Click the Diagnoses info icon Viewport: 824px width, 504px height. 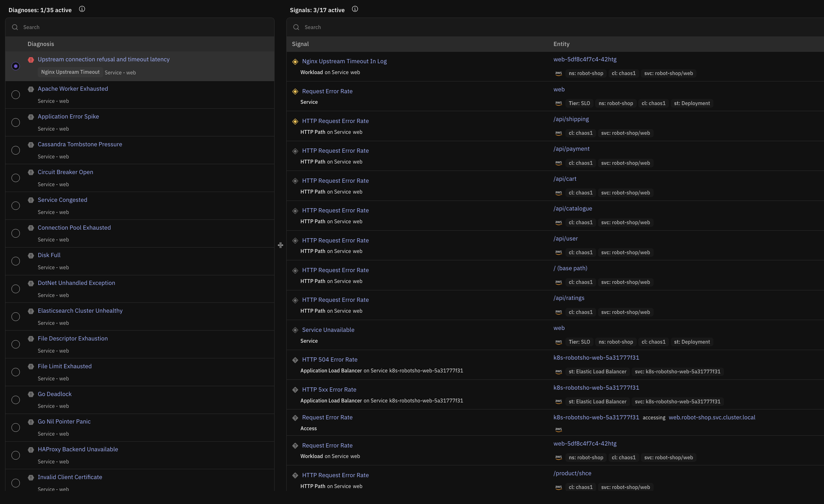point(82,9)
